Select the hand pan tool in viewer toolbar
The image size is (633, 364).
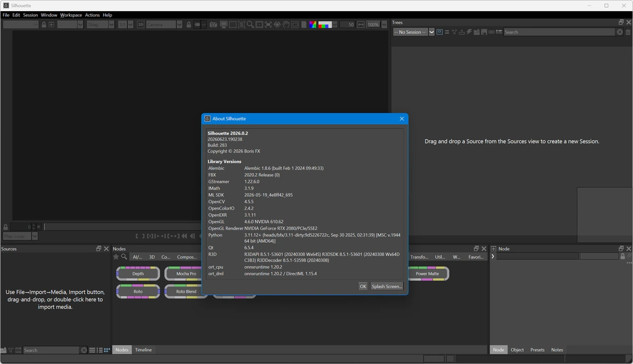[286, 24]
